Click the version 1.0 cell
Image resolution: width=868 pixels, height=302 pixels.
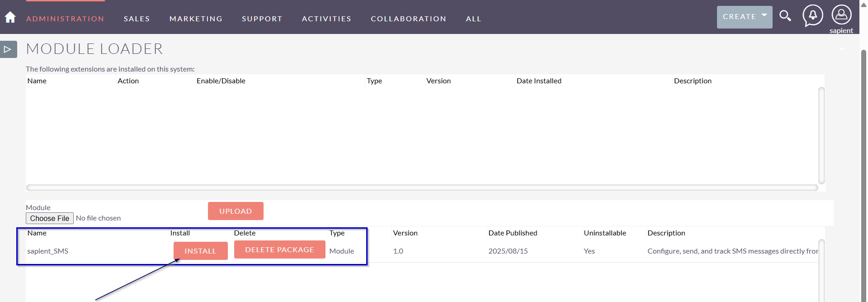point(398,251)
